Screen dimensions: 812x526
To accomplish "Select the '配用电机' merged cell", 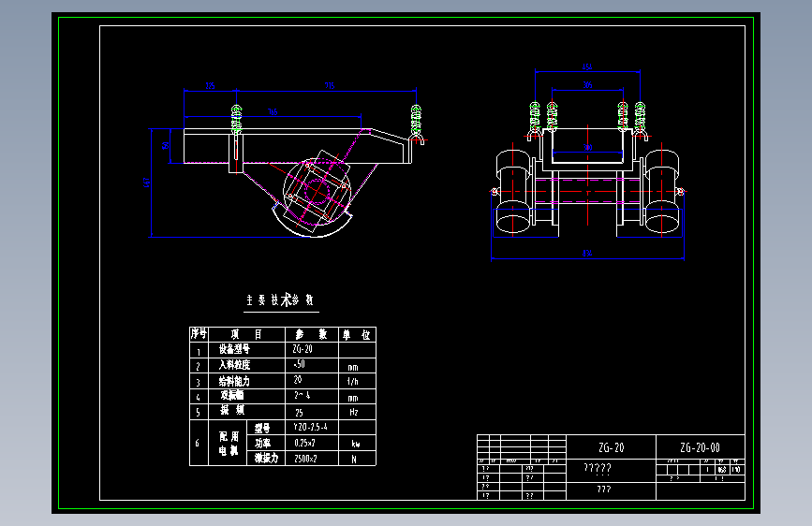I will (x=228, y=443).
